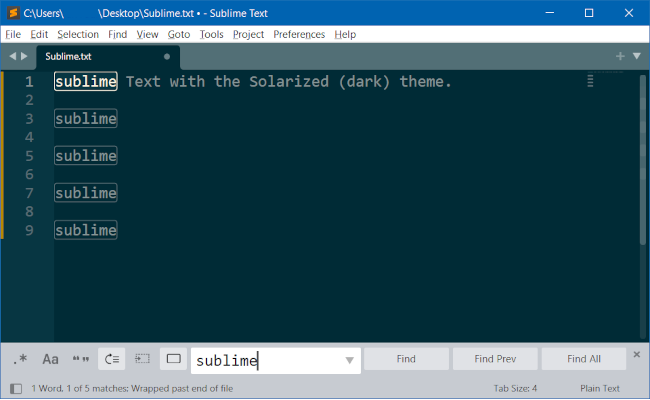Open the Help menu
The width and height of the screenshot is (650, 400).
coord(345,34)
